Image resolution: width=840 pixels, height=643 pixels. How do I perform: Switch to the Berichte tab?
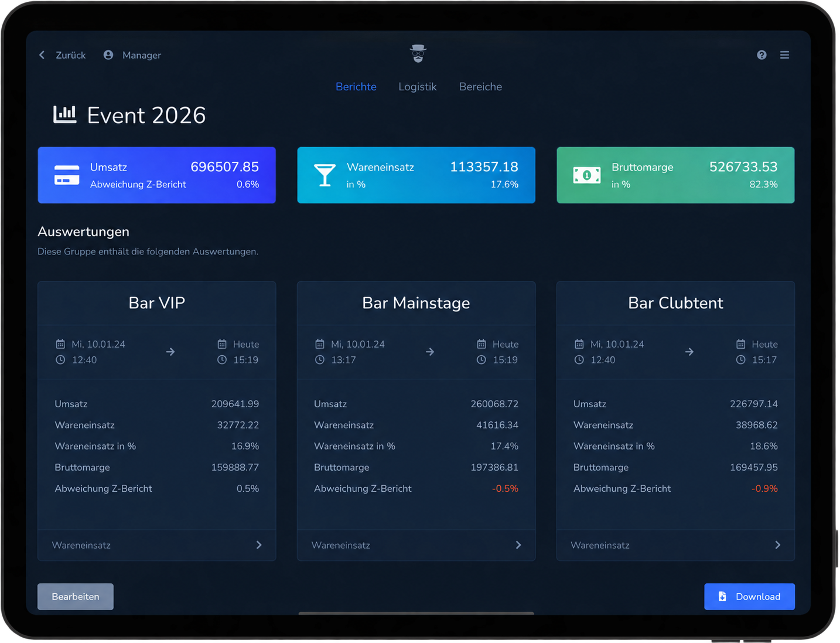(356, 87)
